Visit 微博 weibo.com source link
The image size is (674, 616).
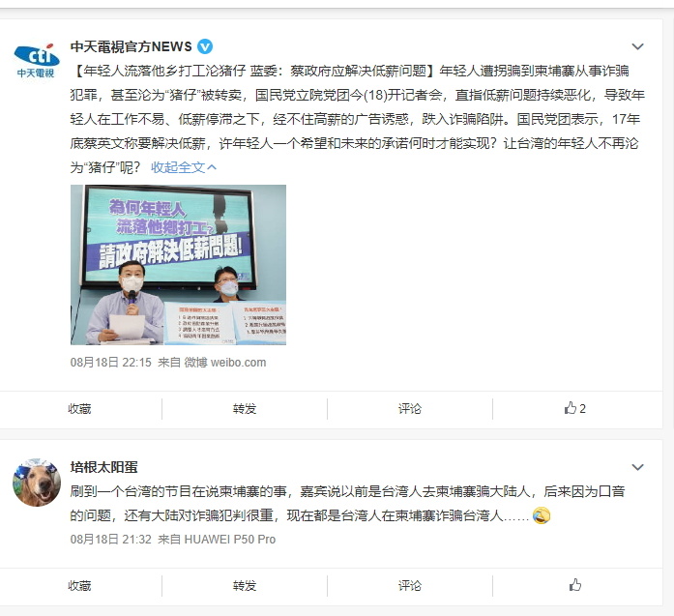pyautogui.click(x=225, y=363)
